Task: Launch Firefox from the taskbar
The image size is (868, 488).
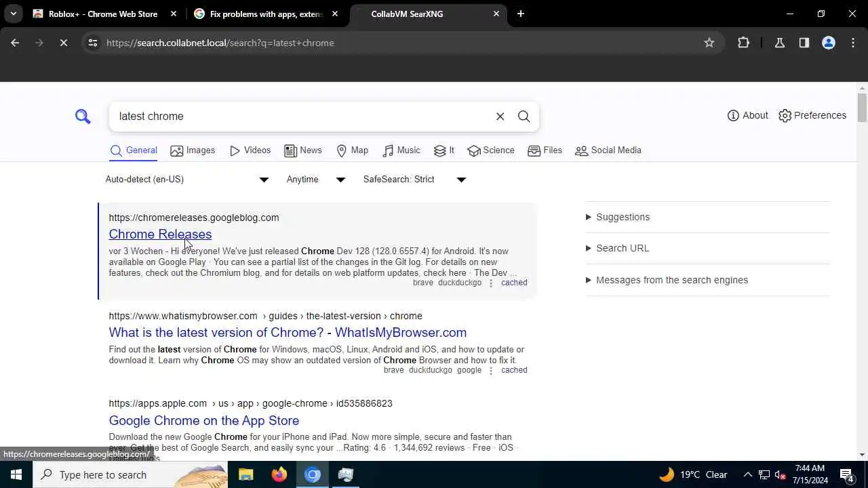Action: point(279,474)
